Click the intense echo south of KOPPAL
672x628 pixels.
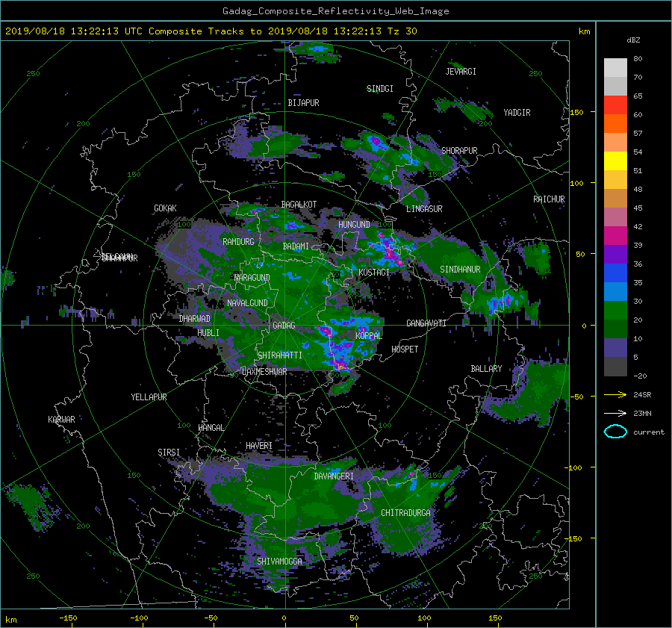(340, 365)
